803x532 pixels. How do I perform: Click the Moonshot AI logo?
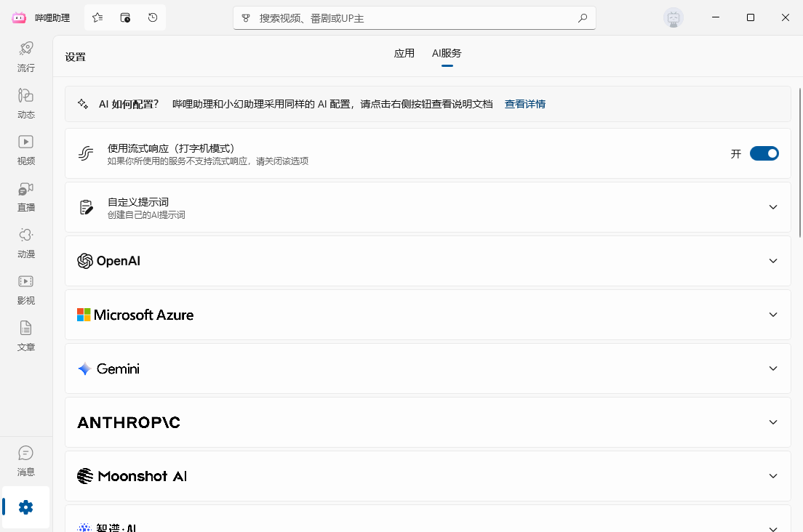132,476
